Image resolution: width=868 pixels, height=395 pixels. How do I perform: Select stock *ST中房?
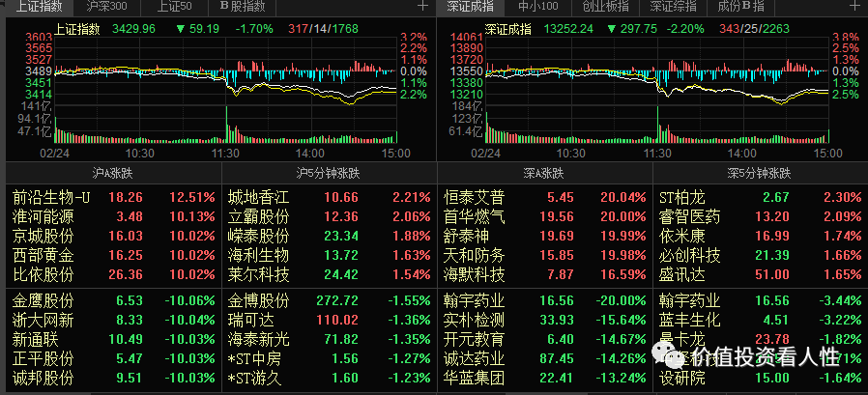pos(329,359)
